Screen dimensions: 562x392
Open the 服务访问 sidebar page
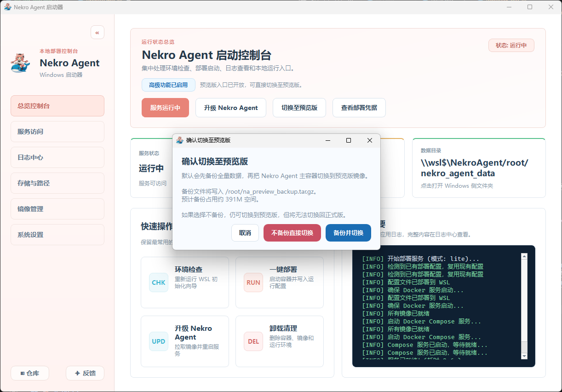[x=57, y=132]
